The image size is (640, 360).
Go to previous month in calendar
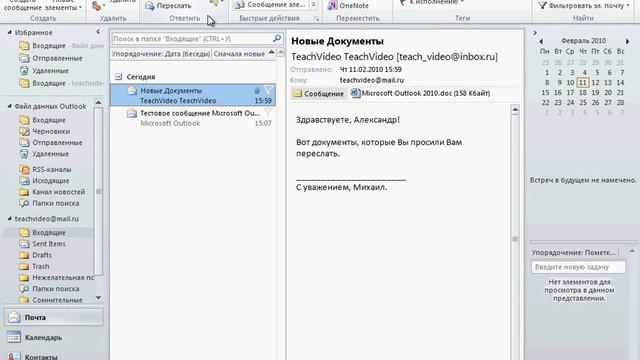click(x=541, y=41)
